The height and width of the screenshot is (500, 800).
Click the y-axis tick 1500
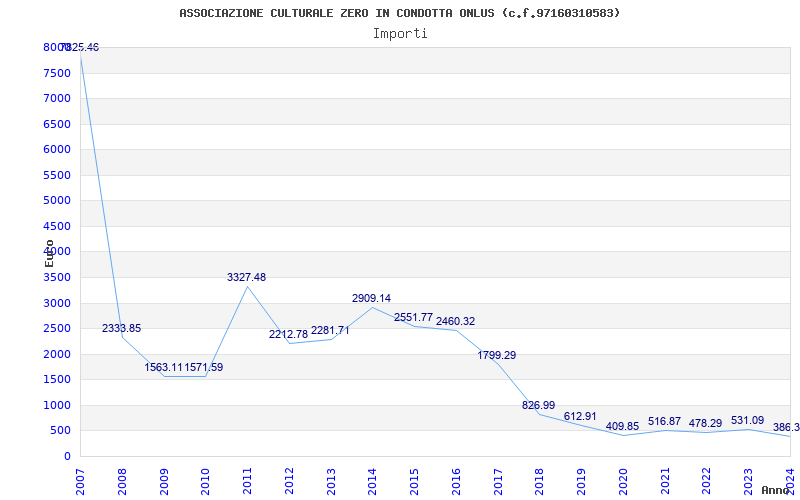click(57, 380)
